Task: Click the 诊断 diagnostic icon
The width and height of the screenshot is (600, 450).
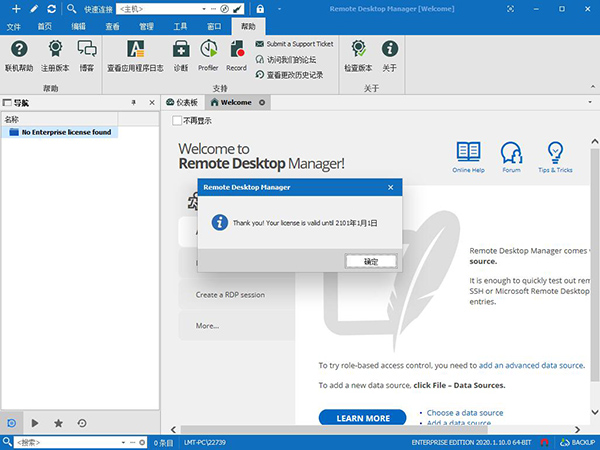Action: tap(181, 56)
